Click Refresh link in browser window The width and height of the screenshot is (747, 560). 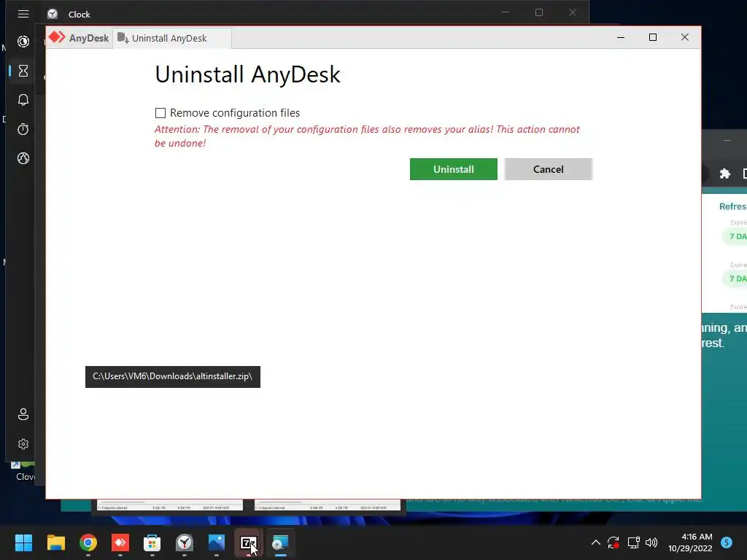tap(732, 206)
